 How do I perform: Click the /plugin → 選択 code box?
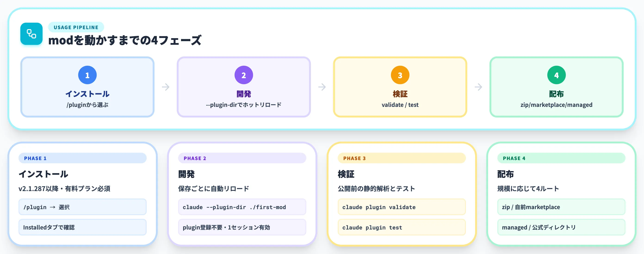tap(83, 207)
